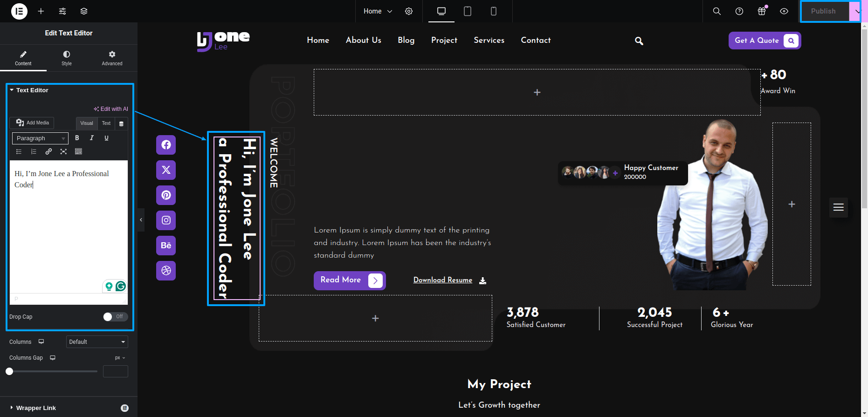This screenshot has width=868, height=417.
Task: Open the Structure layers icon
Action: click(84, 11)
